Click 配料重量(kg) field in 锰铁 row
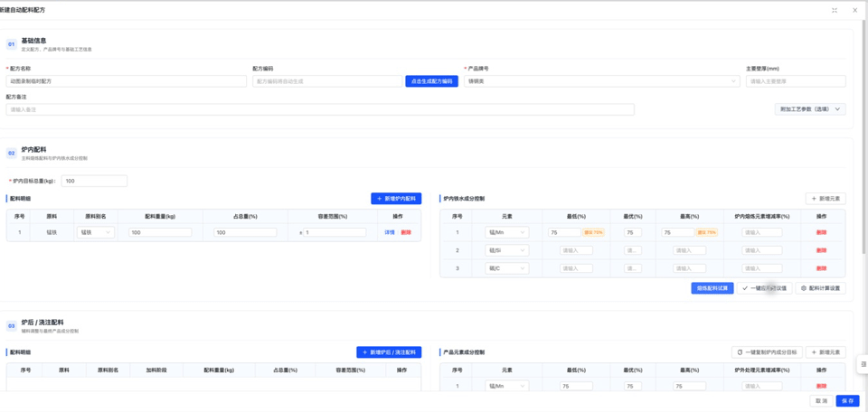This screenshot has width=868, height=412. coord(160,233)
